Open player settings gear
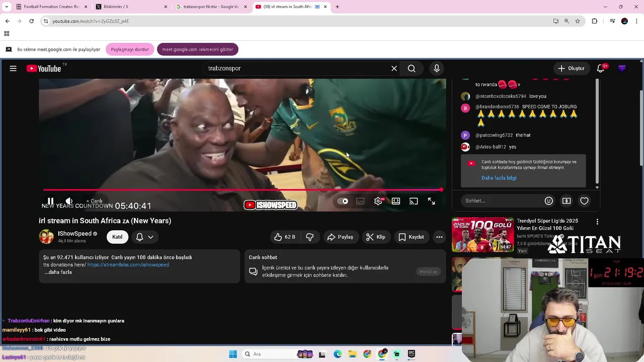 [x=378, y=201]
